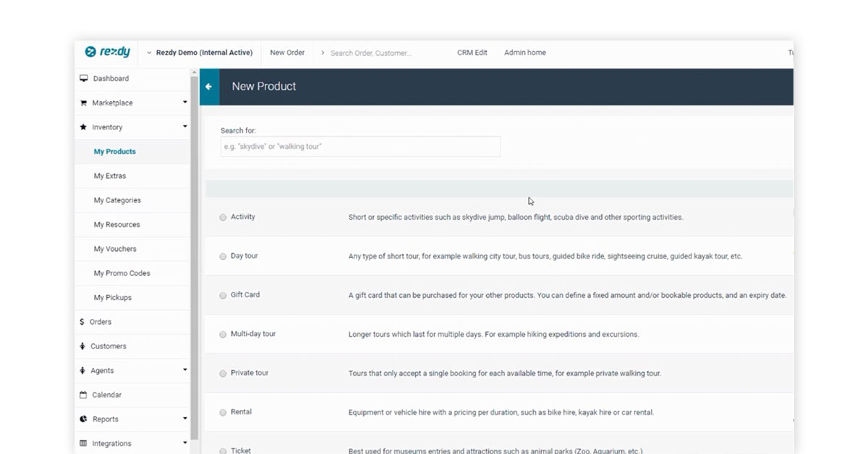Open the Calendar section

tap(107, 395)
